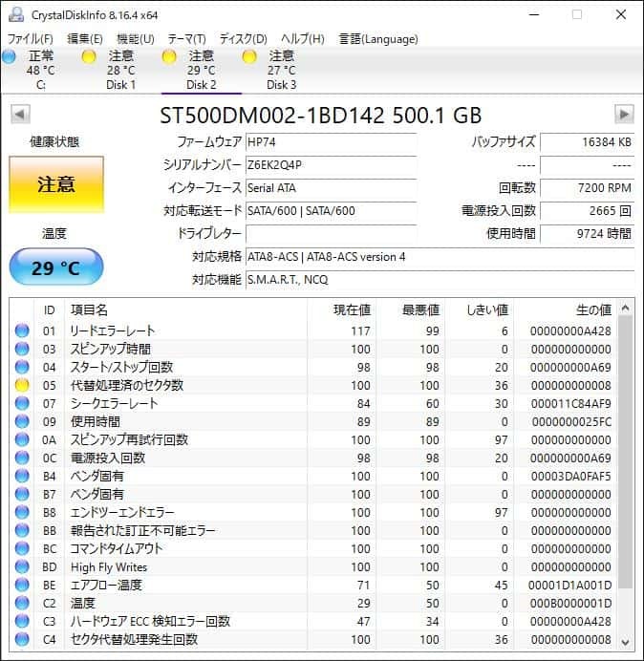The height and width of the screenshot is (661, 644).
Task: Click yellow icon for 05 代替処理済のセクタ数
Action: pyautogui.click(x=22, y=385)
